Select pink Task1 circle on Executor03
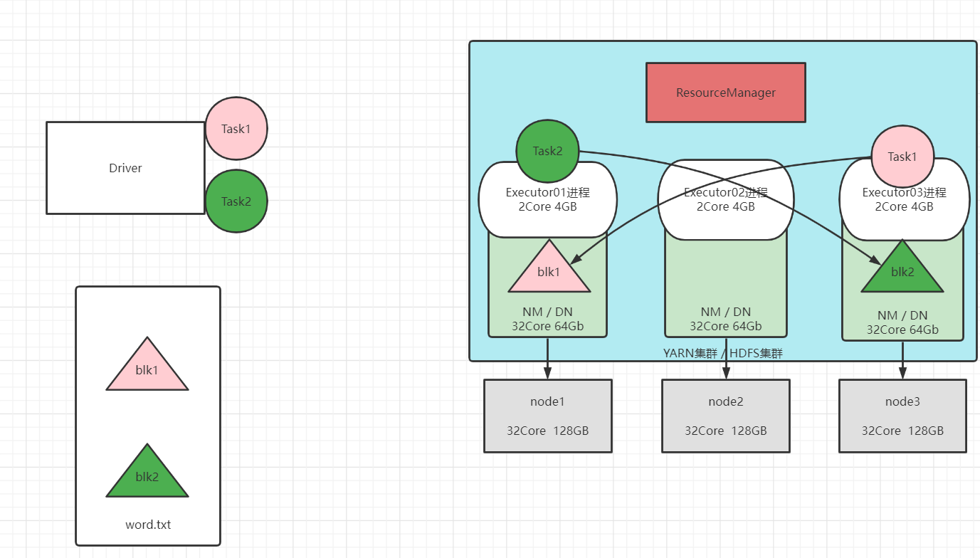This screenshot has height=558, width=980. [x=902, y=157]
